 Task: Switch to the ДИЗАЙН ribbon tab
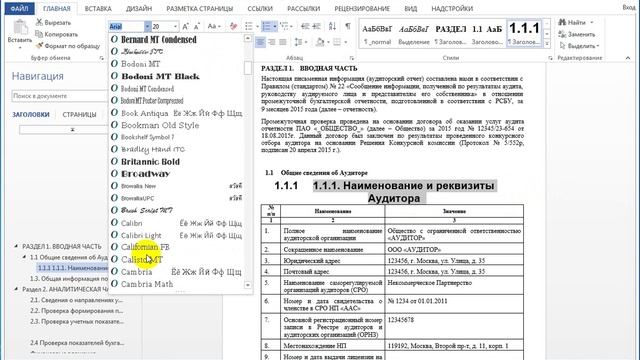tap(139, 9)
